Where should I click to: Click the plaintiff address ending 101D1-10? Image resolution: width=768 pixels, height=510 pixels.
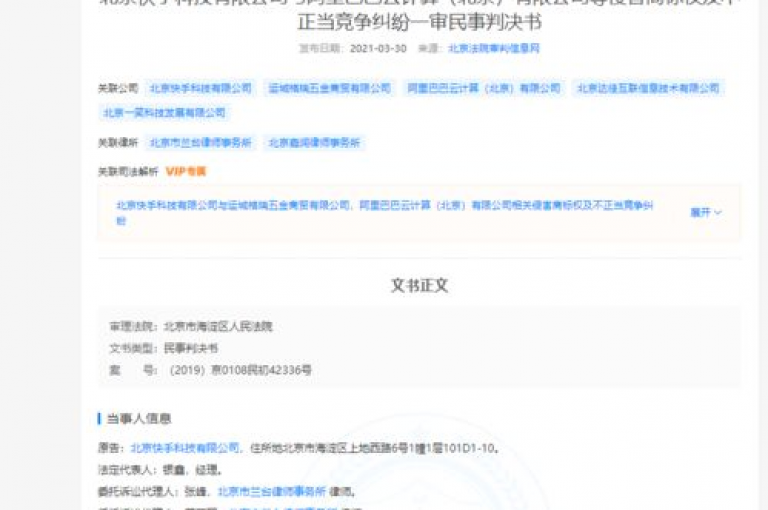pos(375,448)
